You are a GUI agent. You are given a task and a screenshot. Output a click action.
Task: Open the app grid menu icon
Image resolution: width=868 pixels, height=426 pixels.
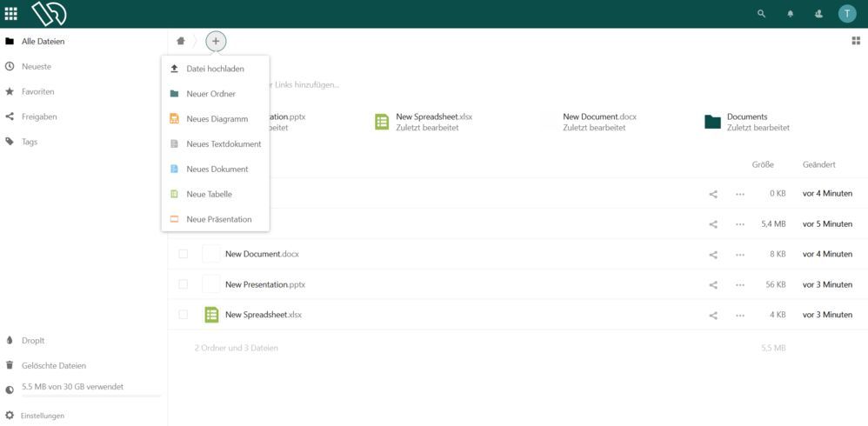(x=11, y=14)
